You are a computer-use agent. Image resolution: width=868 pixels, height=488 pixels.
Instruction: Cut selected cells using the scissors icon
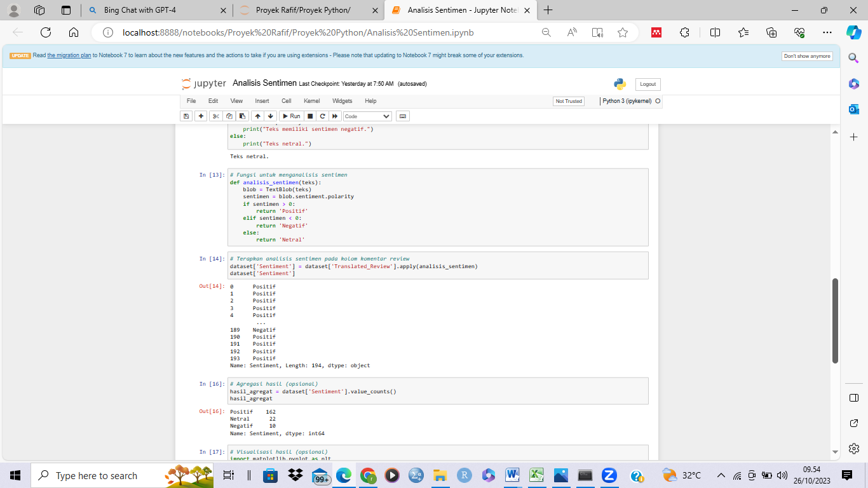click(x=216, y=116)
